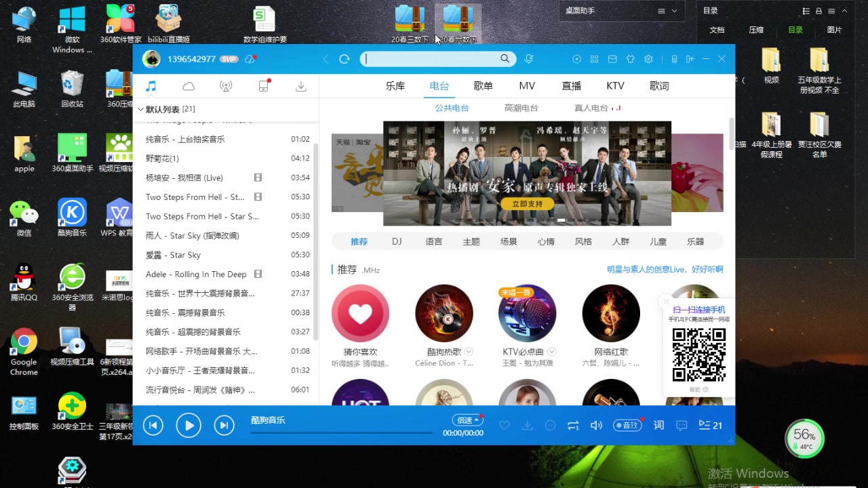Click the cloud sync icon beside SVIP
Screen dimensions: 868x488
click(x=250, y=59)
